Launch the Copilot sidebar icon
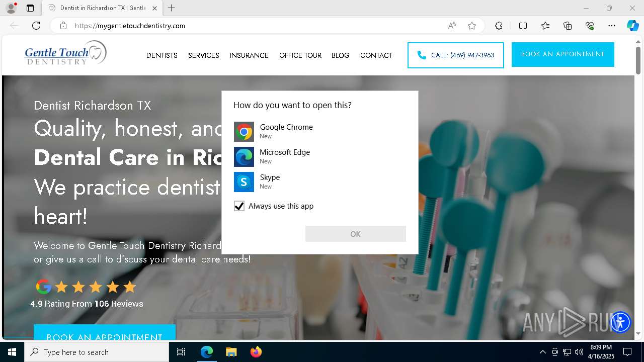 632,26
